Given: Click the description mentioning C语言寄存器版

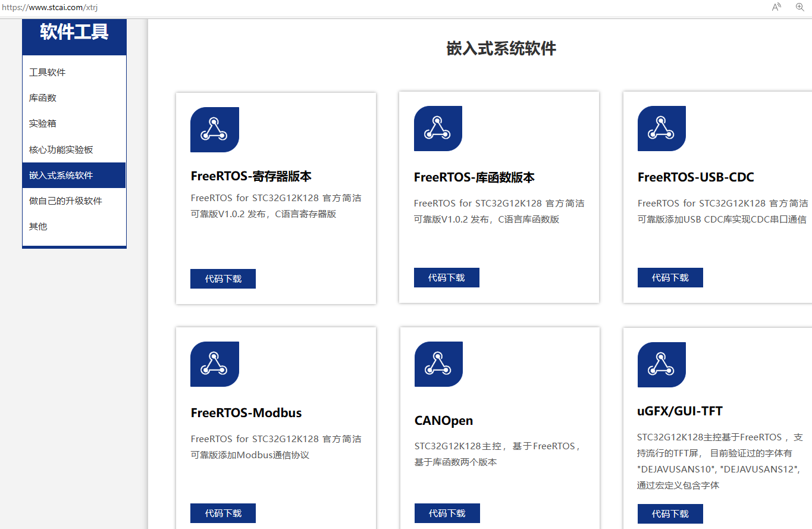Looking at the screenshot, I should click(276, 206).
